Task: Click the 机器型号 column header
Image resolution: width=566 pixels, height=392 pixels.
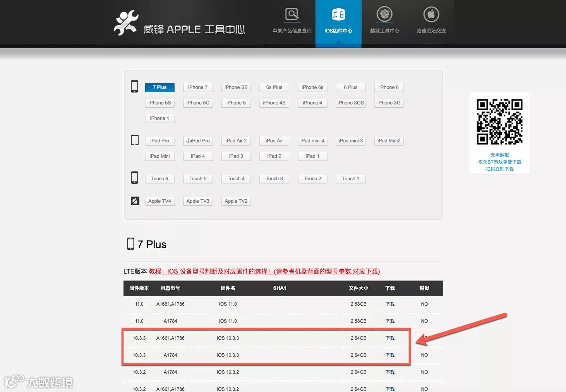Action: pyautogui.click(x=170, y=288)
